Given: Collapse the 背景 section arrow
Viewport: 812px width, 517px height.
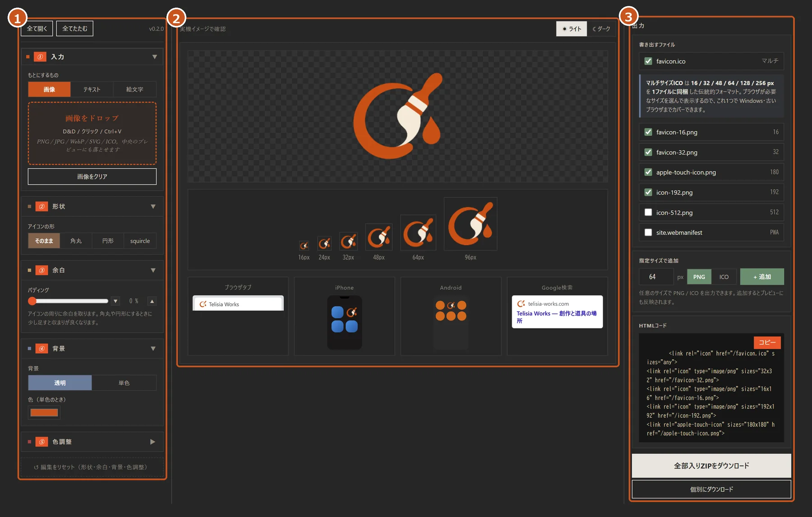Looking at the screenshot, I should tap(153, 348).
